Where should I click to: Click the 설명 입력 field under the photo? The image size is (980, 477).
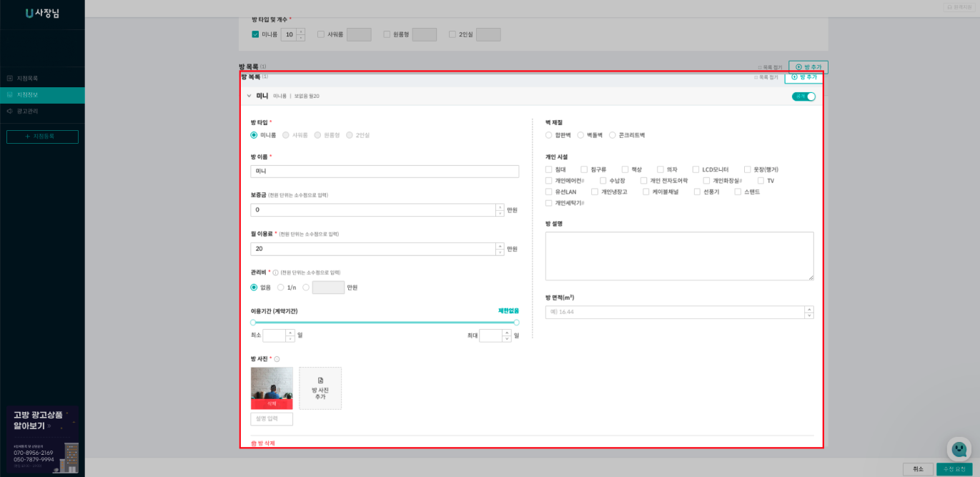pos(272,419)
